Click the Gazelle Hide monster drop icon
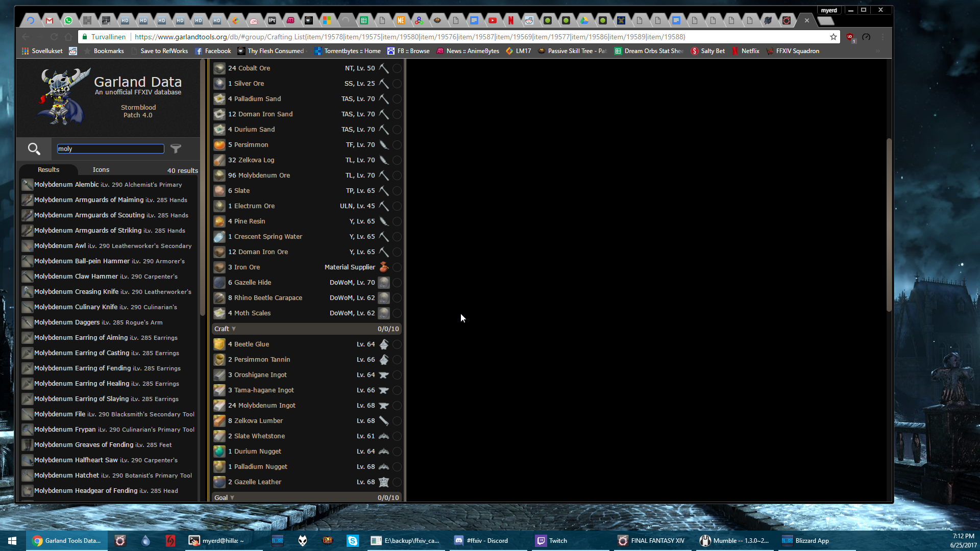 click(x=384, y=283)
